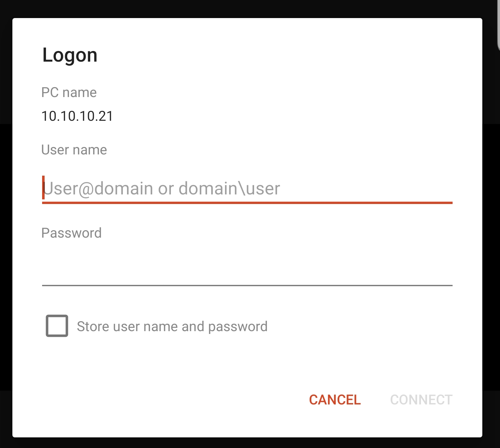The width and height of the screenshot is (500, 448).
Task: Click CANCEL in red text
Action: click(x=334, y=399)
